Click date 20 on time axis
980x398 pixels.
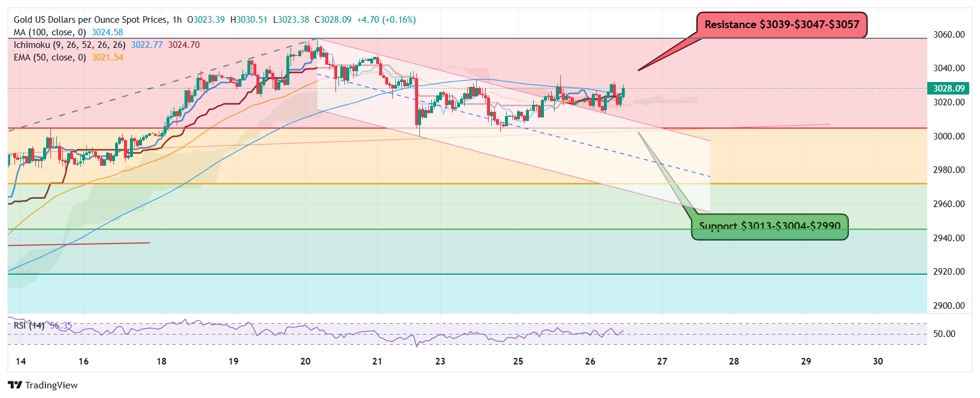click(x=306, y=361)
